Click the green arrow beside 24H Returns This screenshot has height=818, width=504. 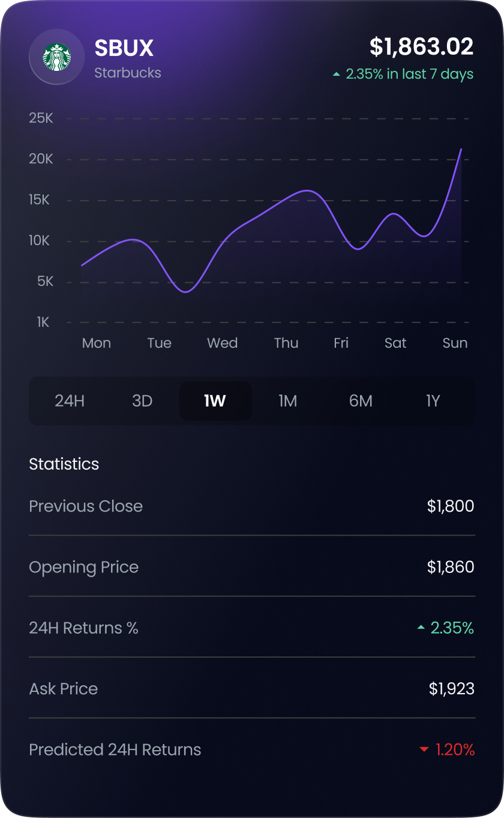click(x=421, y=628)
